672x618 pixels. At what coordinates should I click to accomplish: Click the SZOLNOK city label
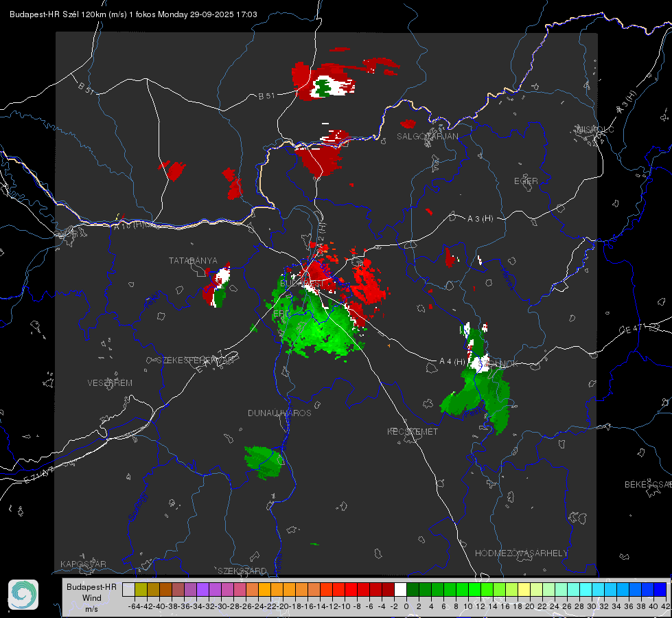pos(497,364)
